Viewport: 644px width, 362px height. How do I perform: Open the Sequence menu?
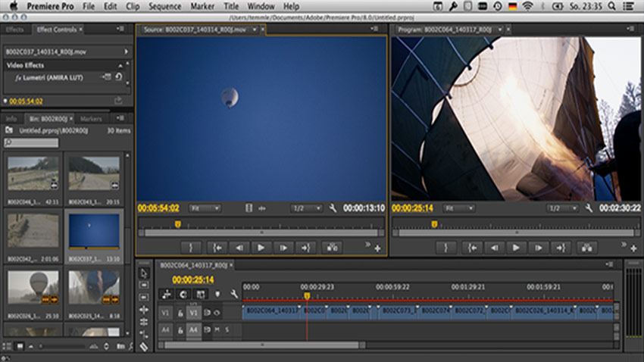click(164, 6)
